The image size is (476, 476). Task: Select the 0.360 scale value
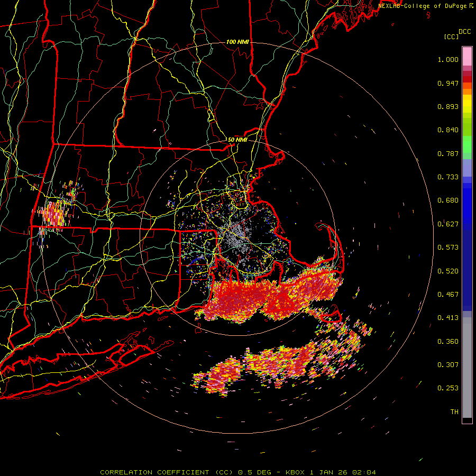(448, 342)
